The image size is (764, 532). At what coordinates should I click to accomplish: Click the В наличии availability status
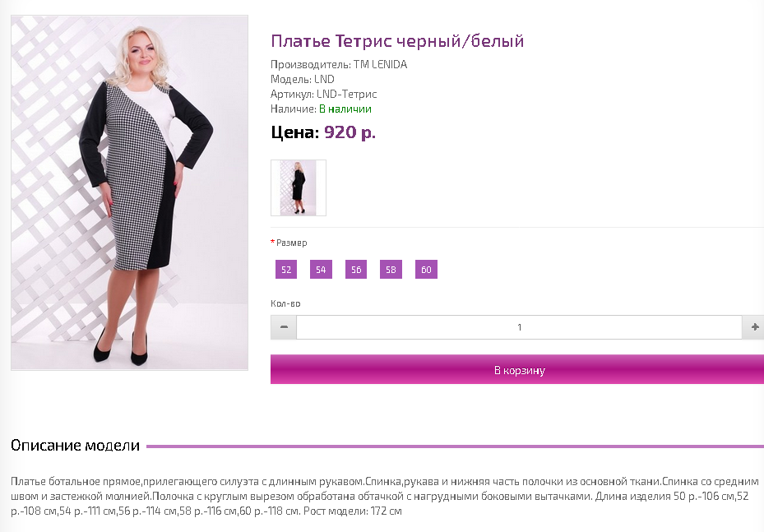point(345,109)
